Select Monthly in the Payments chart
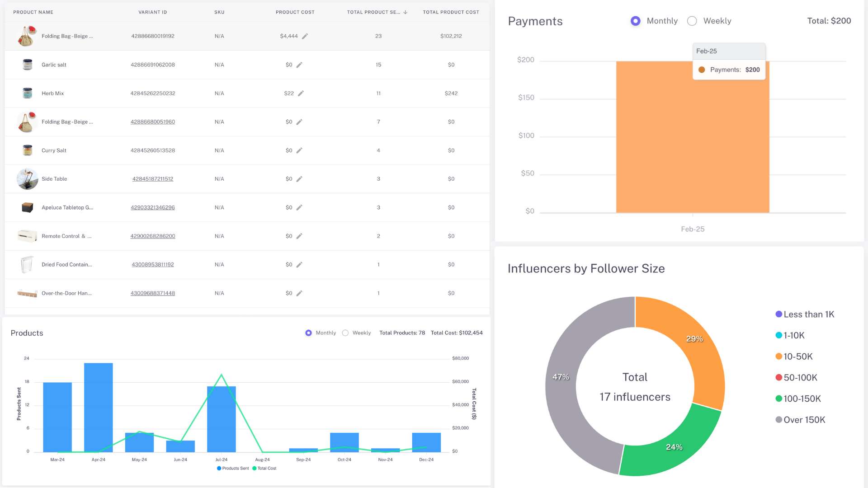868x488 pixels. 635,21
